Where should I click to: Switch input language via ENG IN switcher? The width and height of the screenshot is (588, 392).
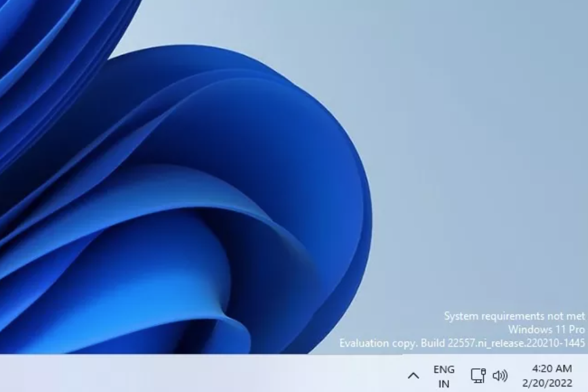[x=444, y=375]
